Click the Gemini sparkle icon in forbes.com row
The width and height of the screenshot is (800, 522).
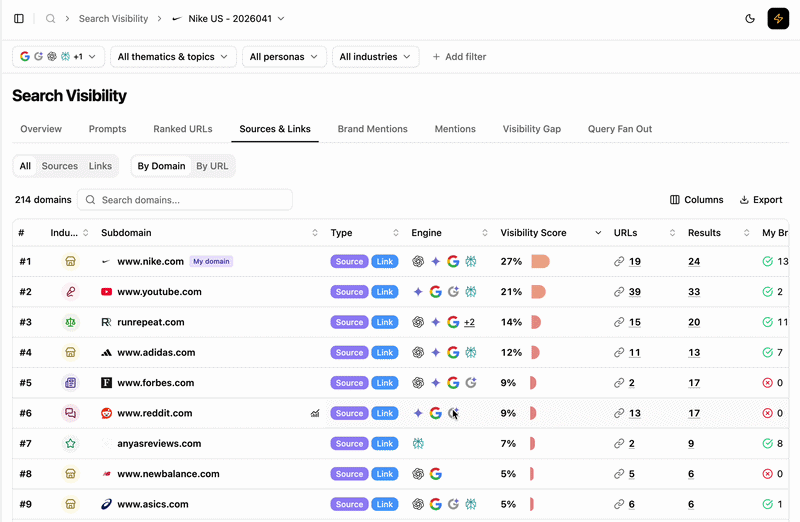(x=435, y=383)
